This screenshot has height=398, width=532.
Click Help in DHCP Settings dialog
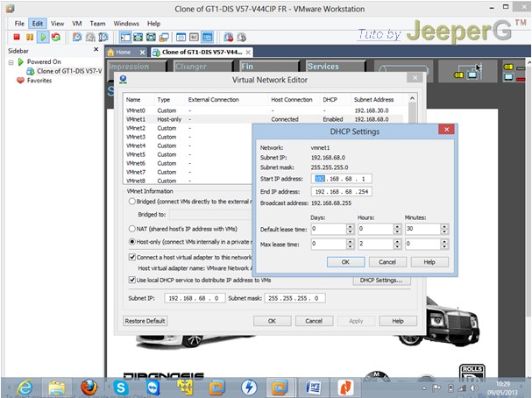pos(429,262)
